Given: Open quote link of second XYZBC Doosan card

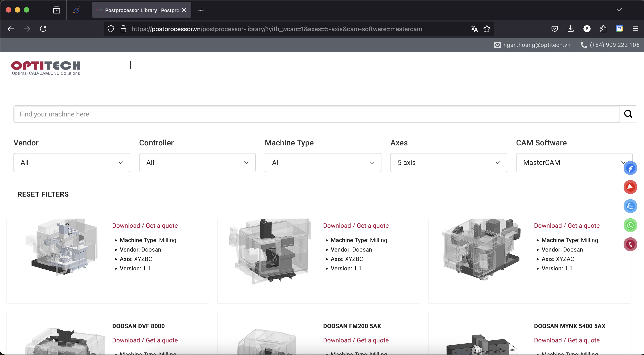Looking at the screenshot, I should click(356, 226).
